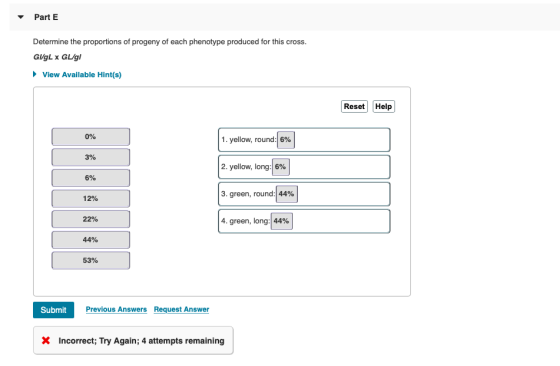Click the Reset button

(x=354, y=106)
